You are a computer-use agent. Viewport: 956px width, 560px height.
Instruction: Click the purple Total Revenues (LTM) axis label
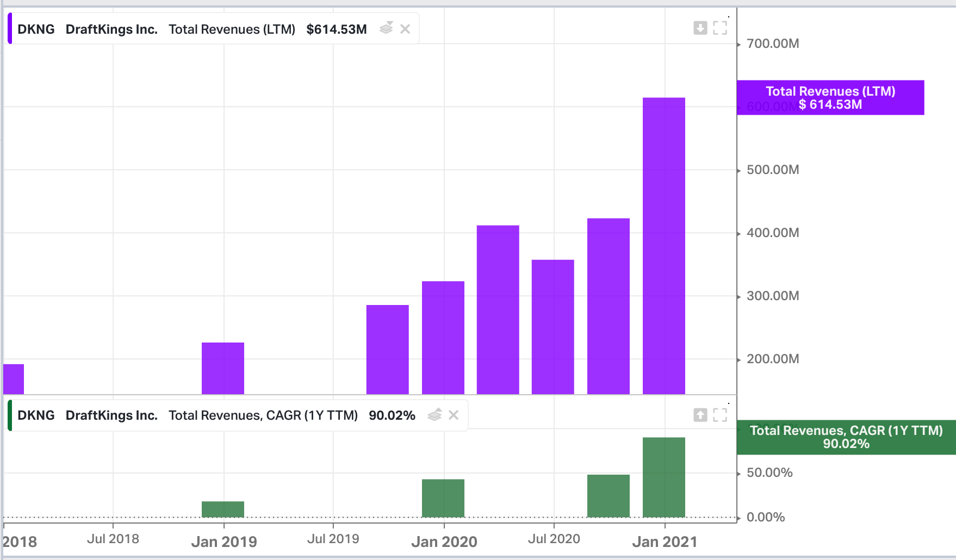tap(830, 98)
